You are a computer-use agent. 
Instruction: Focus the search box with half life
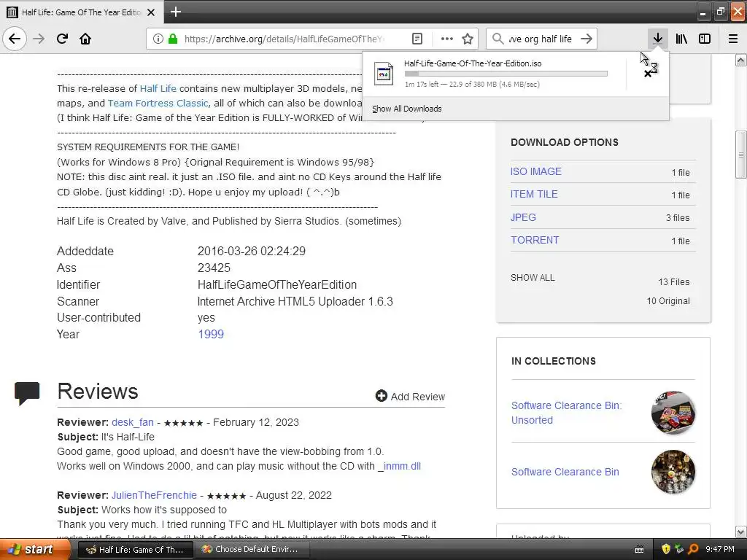coord(541,39)
